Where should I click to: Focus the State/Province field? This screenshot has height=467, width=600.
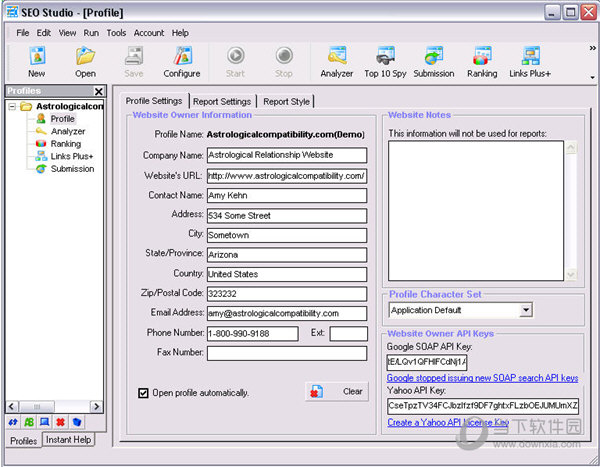287,255
